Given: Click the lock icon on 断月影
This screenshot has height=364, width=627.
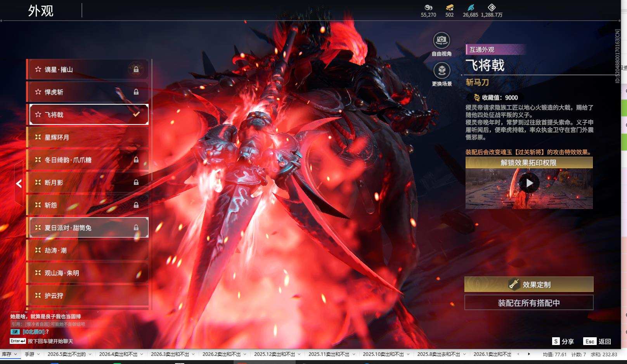Looking at the screenshot, I should 136,182.
